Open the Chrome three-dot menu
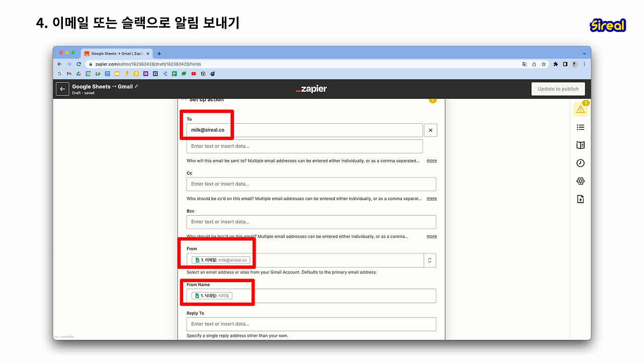 (584, 64)
